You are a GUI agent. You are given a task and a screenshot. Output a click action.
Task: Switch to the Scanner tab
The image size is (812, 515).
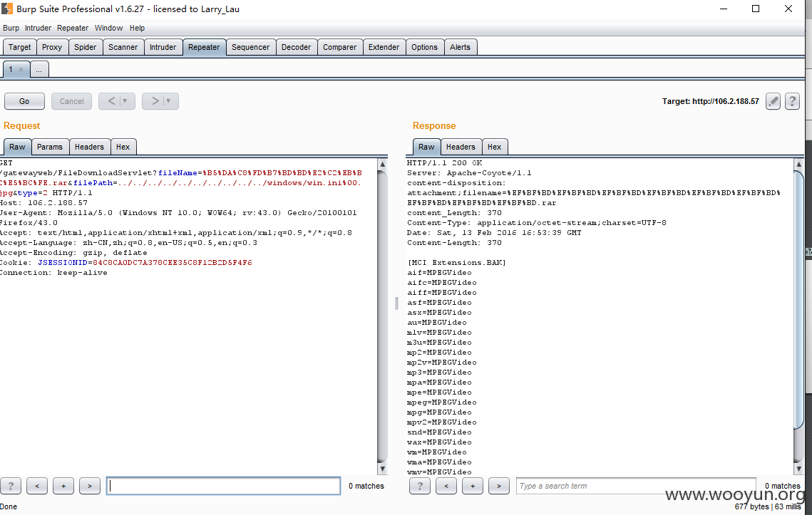pos(123,47)
